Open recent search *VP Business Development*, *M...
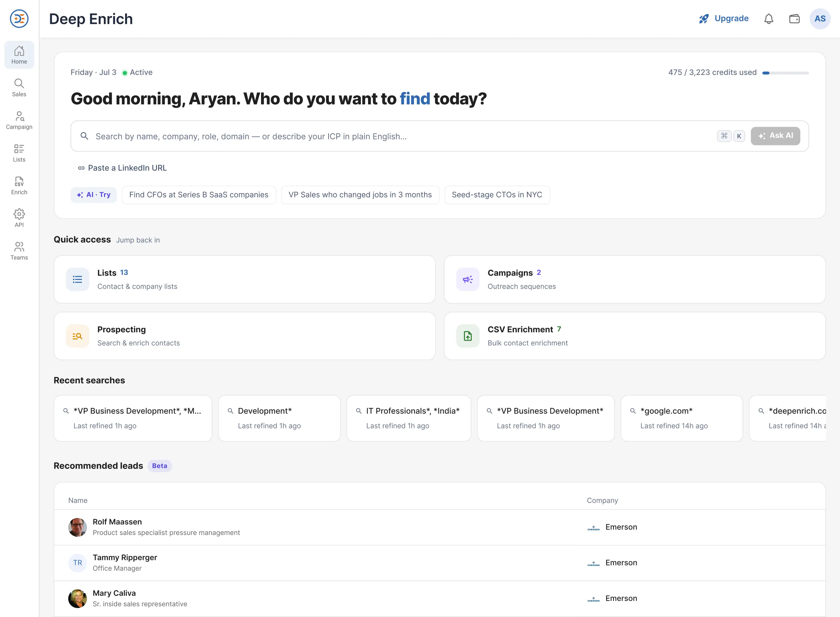 click(133, 418)
